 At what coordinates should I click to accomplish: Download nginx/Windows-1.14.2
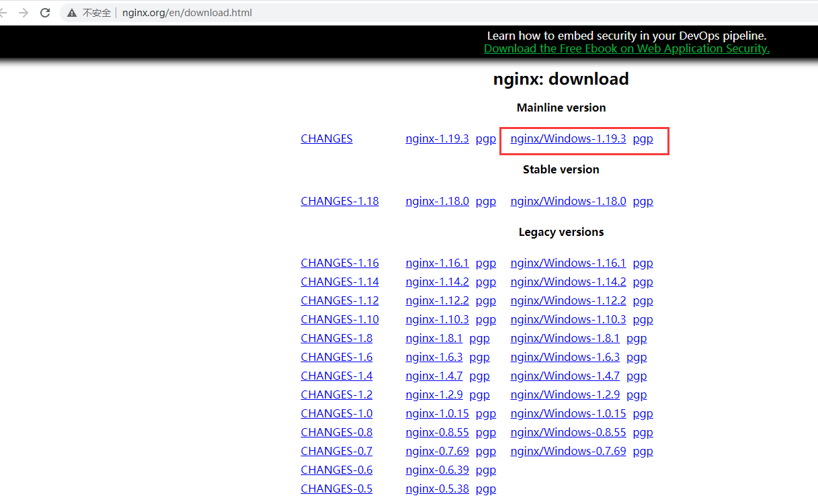(x=568, y=282)
